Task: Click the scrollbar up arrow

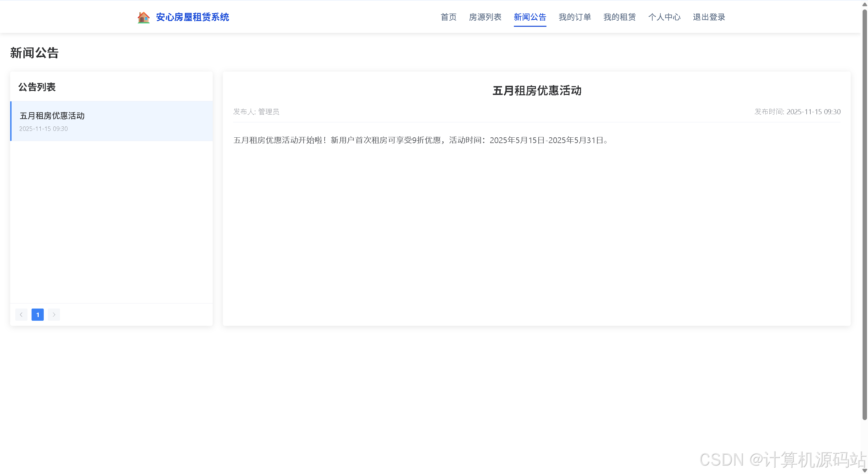Action: [864, 4]
